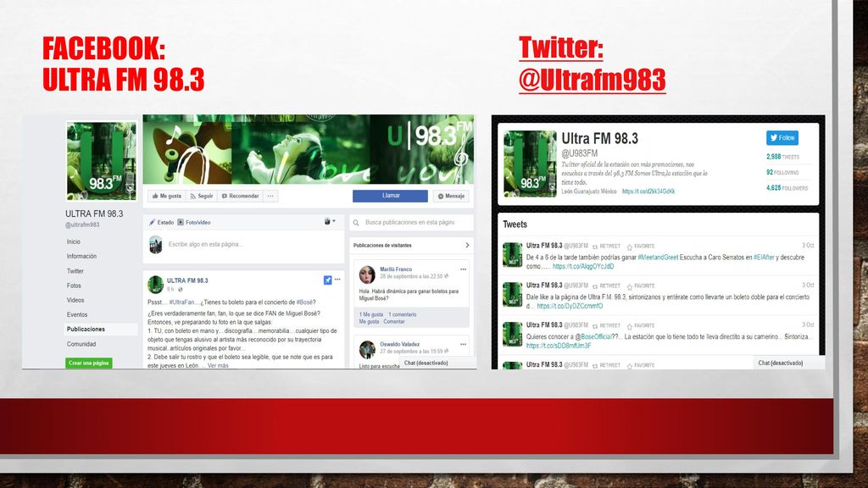Retweet the Quieres conocer tweet

point(606,326)
